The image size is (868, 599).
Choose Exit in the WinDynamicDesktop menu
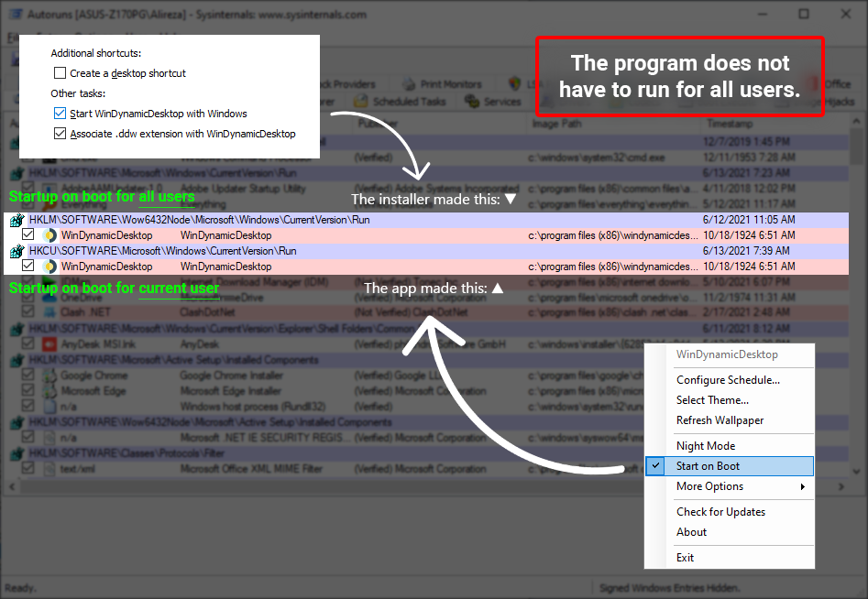(730, 558)
